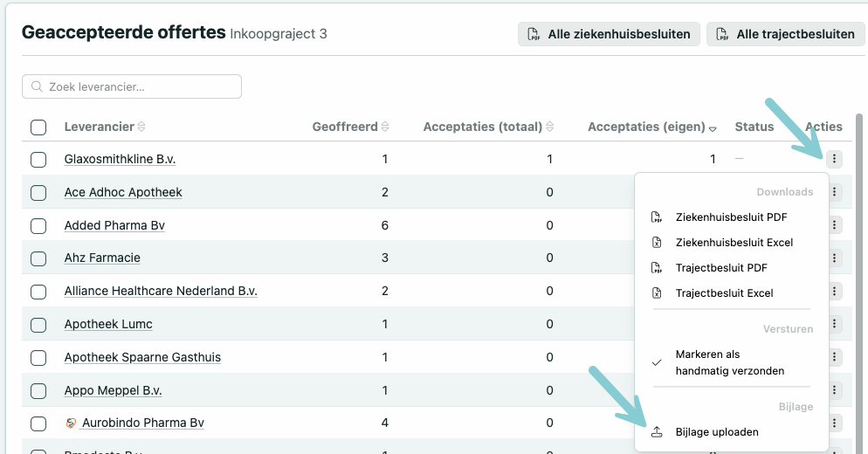The width and height of the screenshot is (868, 454).
Task: Download Trajectbesluit Excel
Action: click(x=731, y=293)
